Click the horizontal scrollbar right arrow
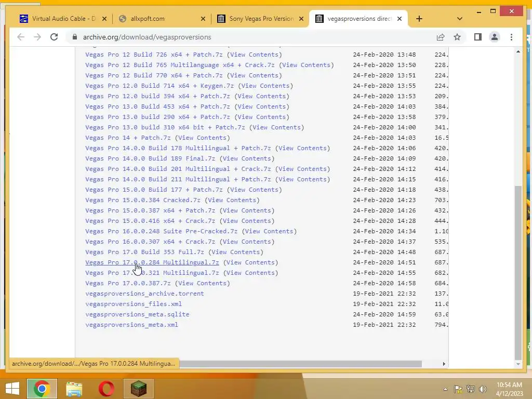Image resolution: width=532 pixels, height=399 pixels. click(x=444, y=364)
